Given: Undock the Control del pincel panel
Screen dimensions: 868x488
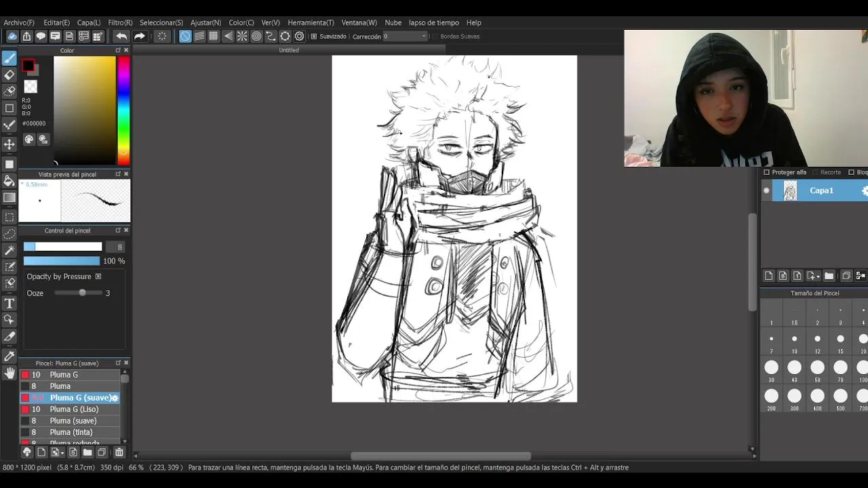Looking at the screenshot, I should pos(118,230).
